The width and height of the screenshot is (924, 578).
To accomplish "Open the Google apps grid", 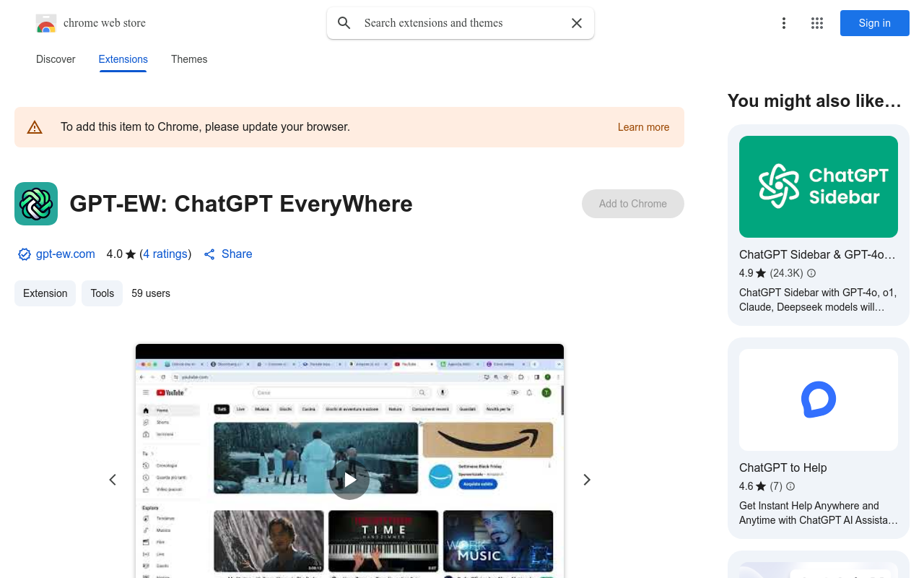I will point(817,23).
